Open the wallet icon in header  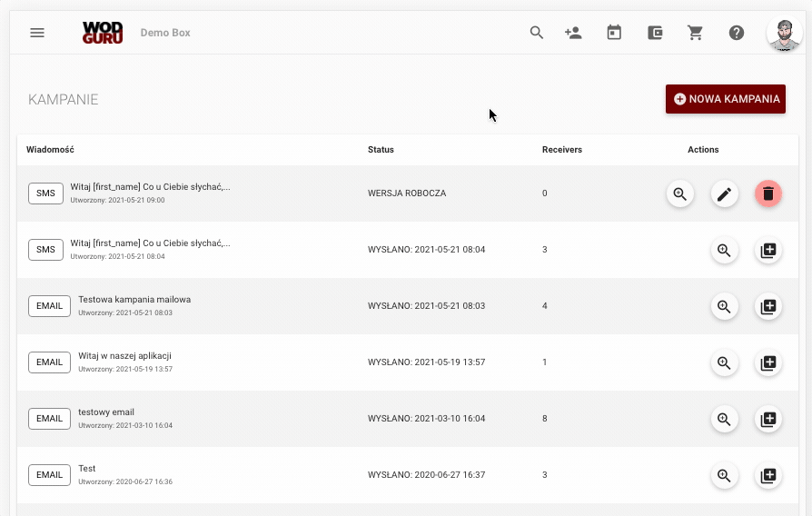click(655, 33)
